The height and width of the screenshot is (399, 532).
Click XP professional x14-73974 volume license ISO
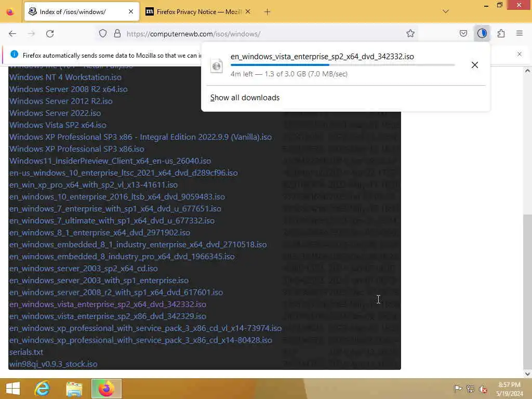(x=145, y=328)
